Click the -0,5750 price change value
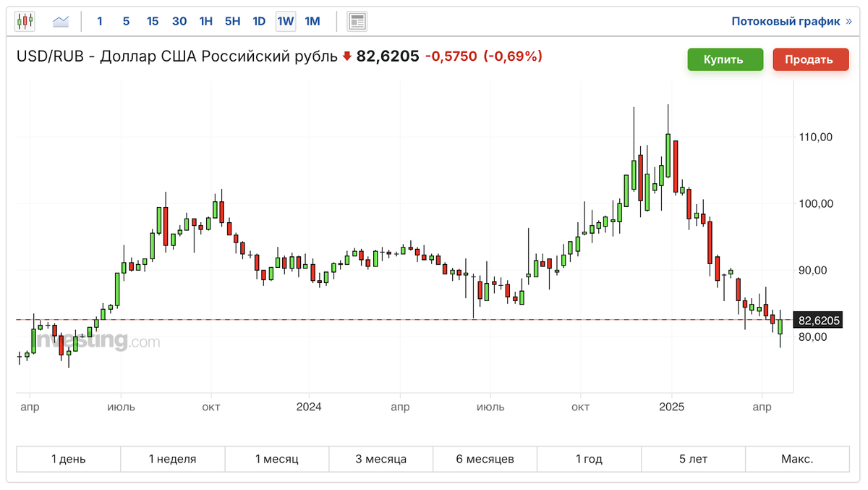Screen dimensions: 868x490 pyautogui.click(x=451, y=56)
